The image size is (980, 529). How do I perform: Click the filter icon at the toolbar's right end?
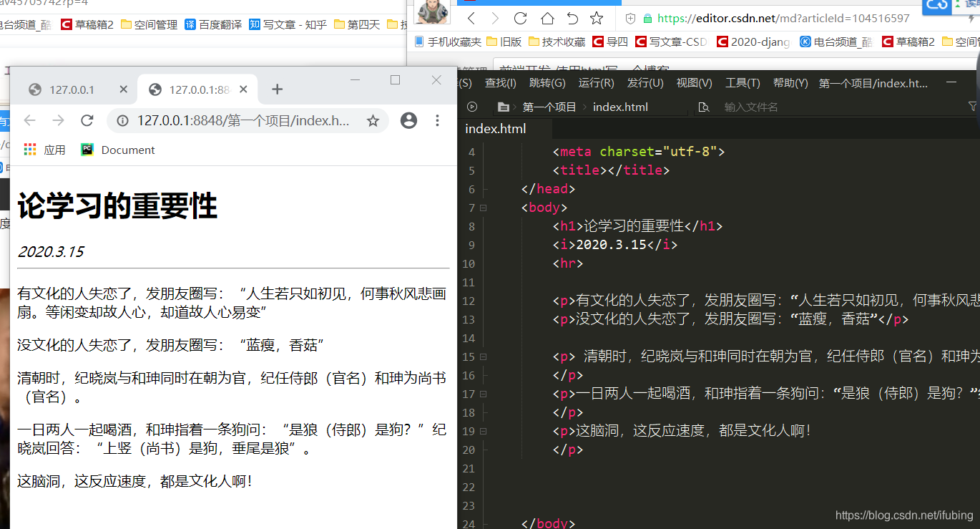point(973,107)
